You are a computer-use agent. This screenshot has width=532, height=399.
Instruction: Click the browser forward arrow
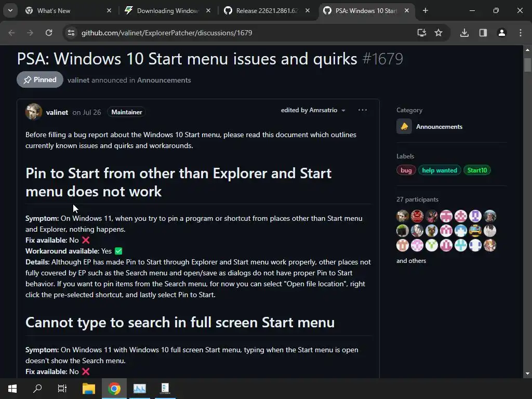pyautogui.click(x=30, y=33)
